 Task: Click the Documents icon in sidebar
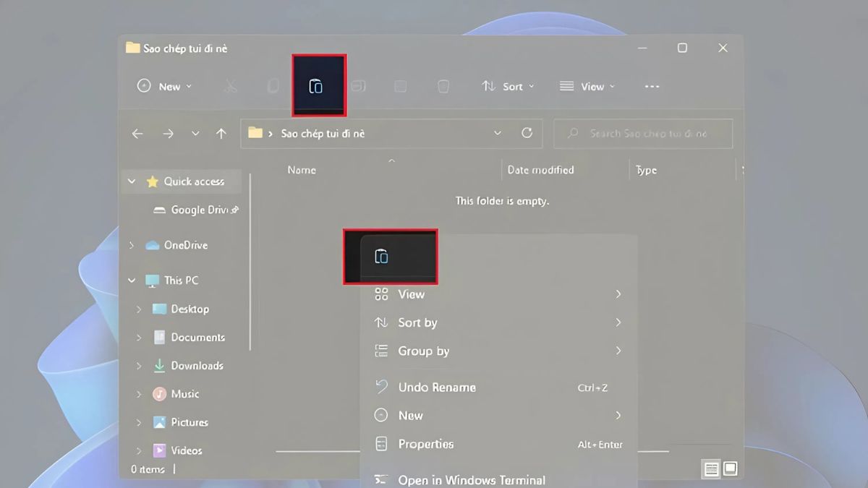click(x=159, y=338)
